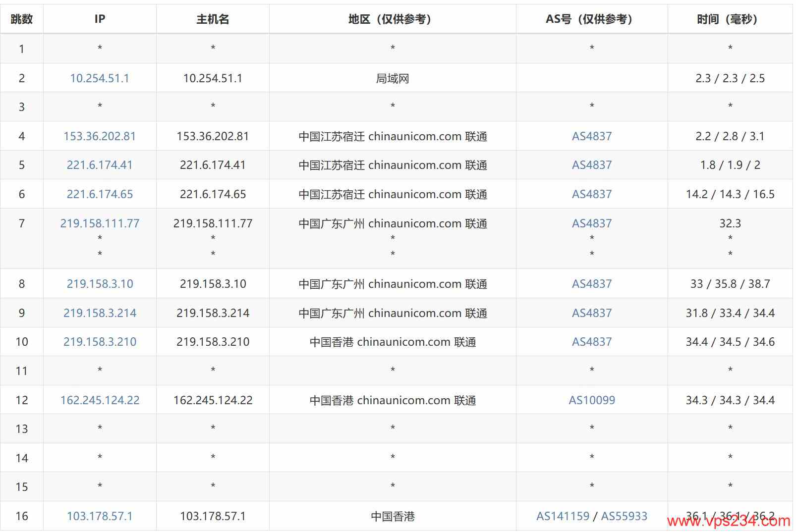The image size is (796, 532).
Task: Select hostname cell 219.158.3.10
Action: 213,284
